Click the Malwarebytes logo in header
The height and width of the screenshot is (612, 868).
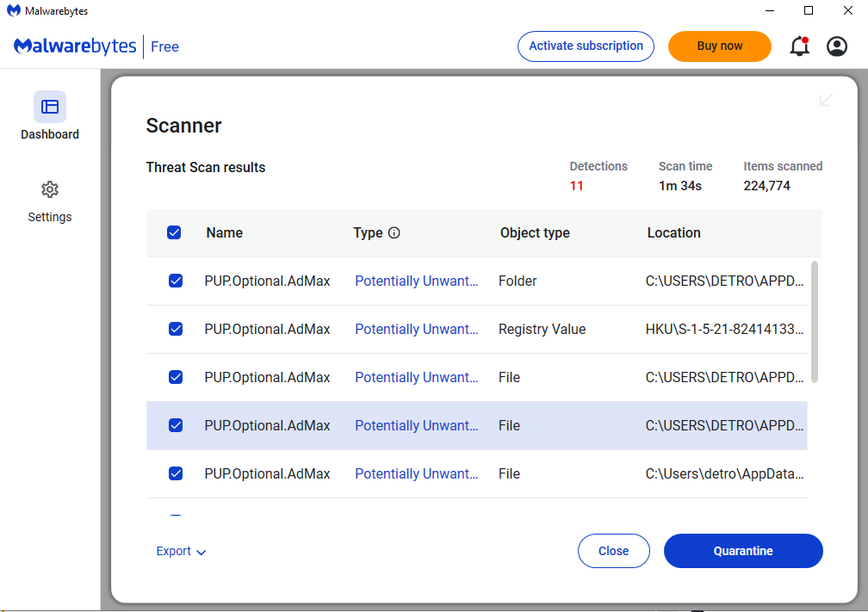pos(76,46)
